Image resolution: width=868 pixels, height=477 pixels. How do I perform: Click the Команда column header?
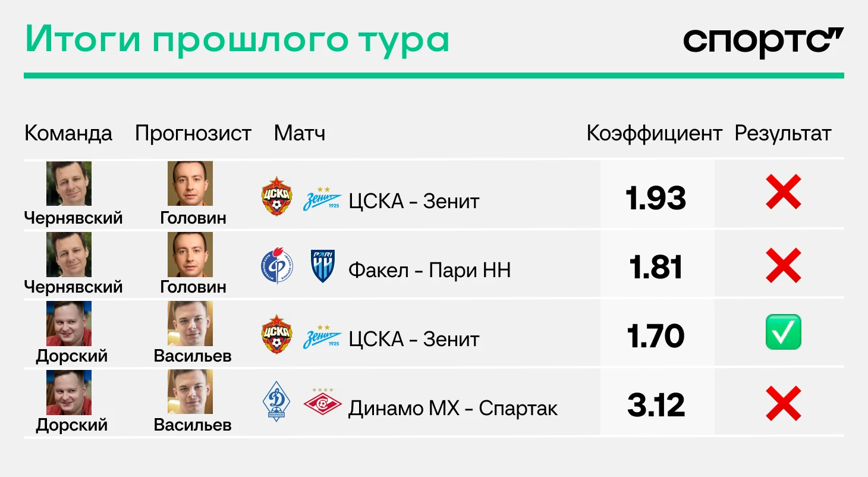[x=68, y=133]
